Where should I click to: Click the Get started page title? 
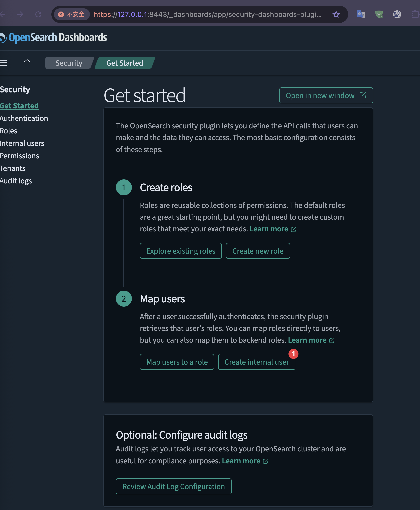click(x=145, y=95)
